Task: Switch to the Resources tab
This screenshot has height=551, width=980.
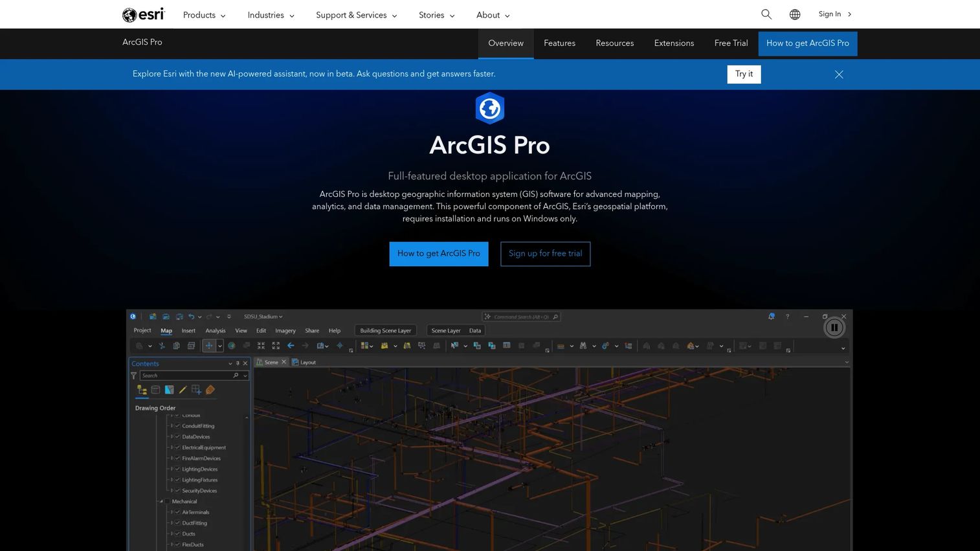Action: click(614, 43)
